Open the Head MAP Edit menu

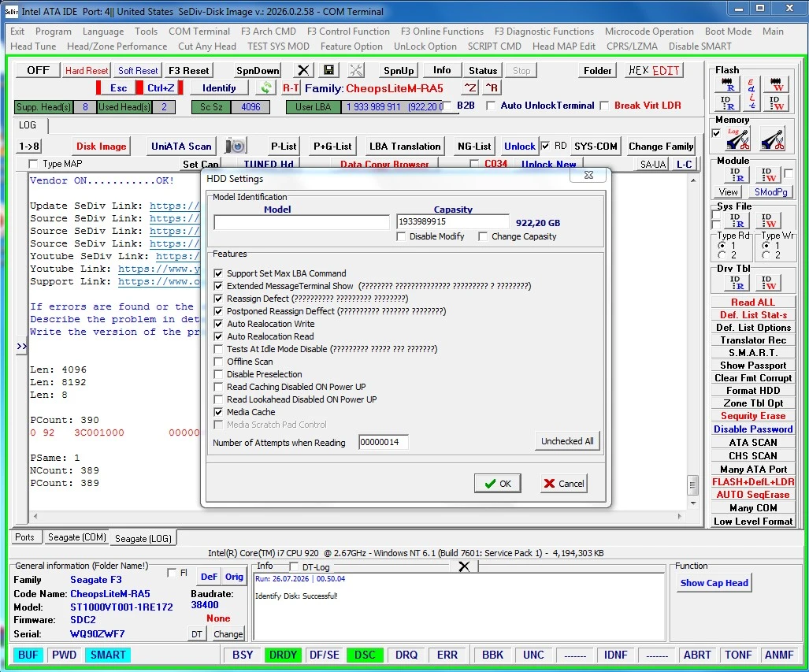coord(564,46)
